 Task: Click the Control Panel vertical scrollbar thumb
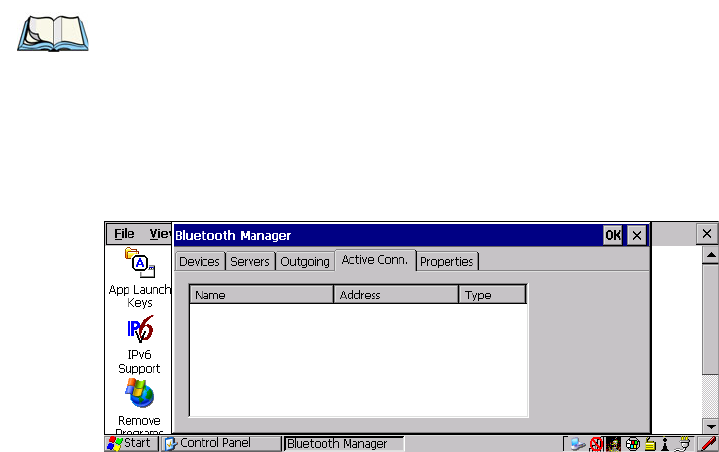[711, 319]
